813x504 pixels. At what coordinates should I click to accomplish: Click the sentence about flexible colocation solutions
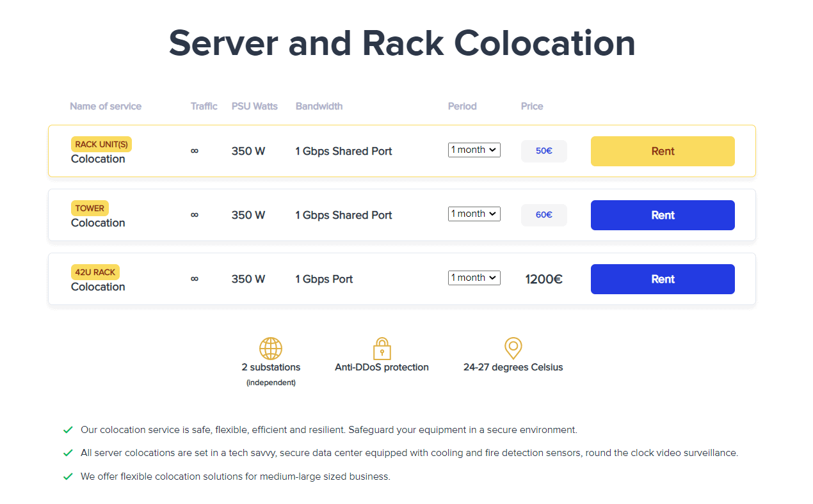click(236, 476)
